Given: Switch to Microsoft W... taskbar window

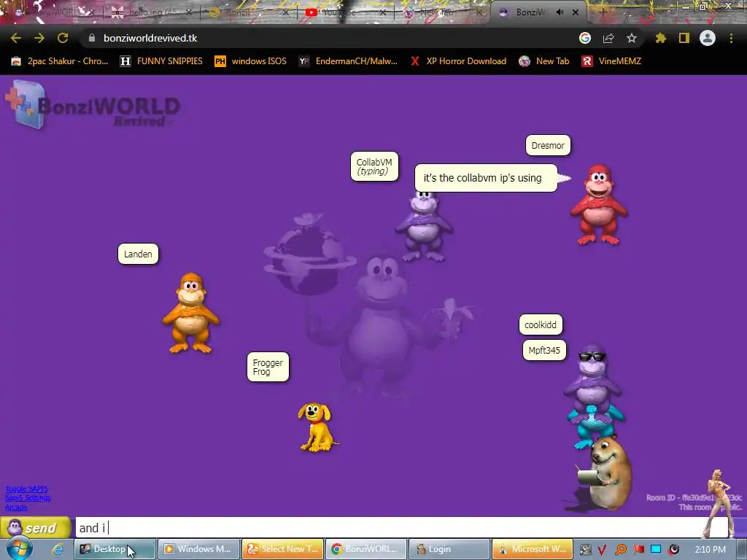Looking at the screenshot, I should pos(533,549).
